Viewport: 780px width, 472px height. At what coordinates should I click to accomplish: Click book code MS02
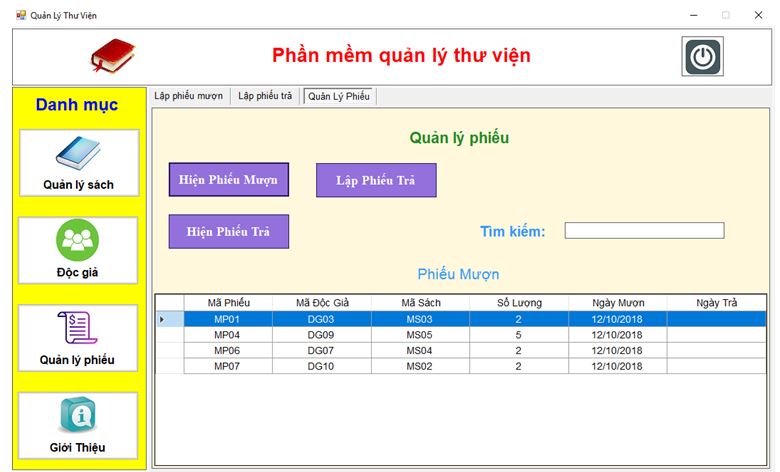tap(420, 366)
